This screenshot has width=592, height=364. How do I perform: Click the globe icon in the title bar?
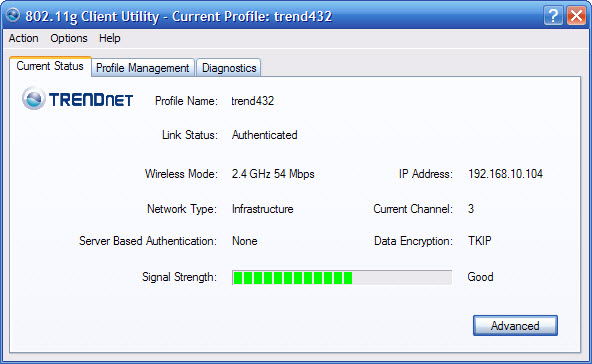pyautogui.click(x=13, y=15)
